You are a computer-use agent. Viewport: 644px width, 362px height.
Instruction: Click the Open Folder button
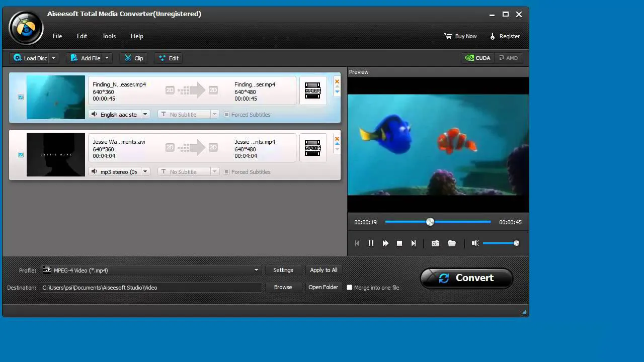[x=324, y=287]
